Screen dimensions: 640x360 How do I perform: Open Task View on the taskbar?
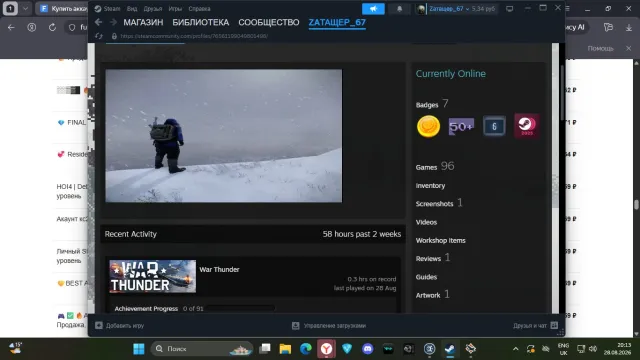pos(265,349)
